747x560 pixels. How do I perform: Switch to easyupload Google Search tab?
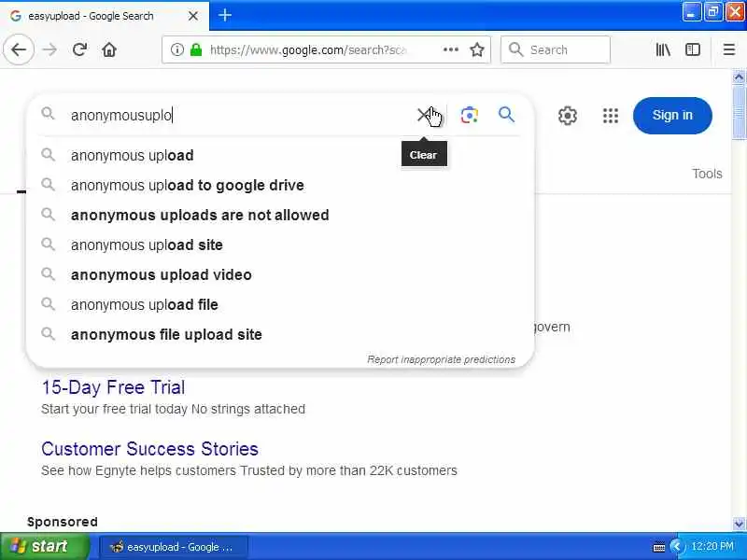coord(105,16)
